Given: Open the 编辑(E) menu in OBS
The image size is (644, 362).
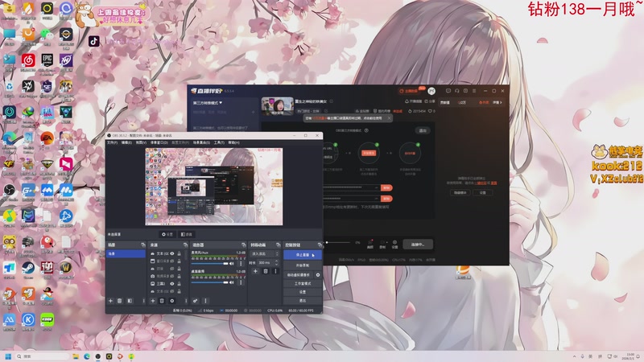Looking at the screenshot, I should 126,142.
